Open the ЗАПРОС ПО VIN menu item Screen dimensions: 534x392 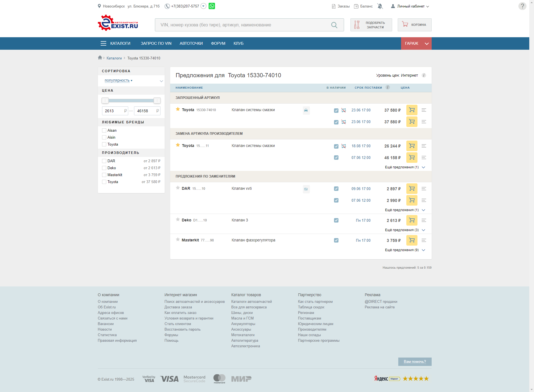(156, 43)
